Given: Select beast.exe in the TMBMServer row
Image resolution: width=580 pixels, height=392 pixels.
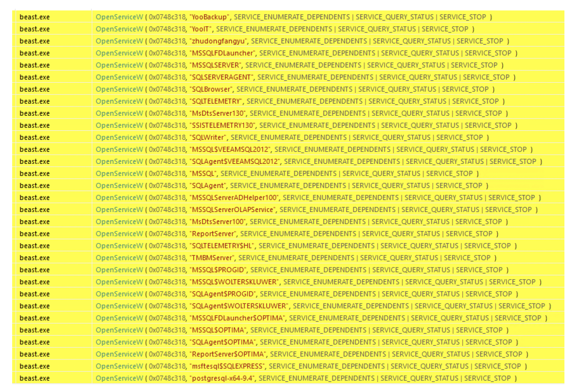Looking at the screenshot, I should [x=35, y=258].
